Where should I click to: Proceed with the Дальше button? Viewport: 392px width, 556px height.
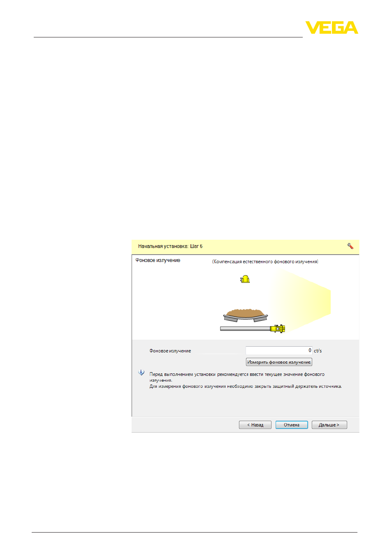[x=329, y=425]
